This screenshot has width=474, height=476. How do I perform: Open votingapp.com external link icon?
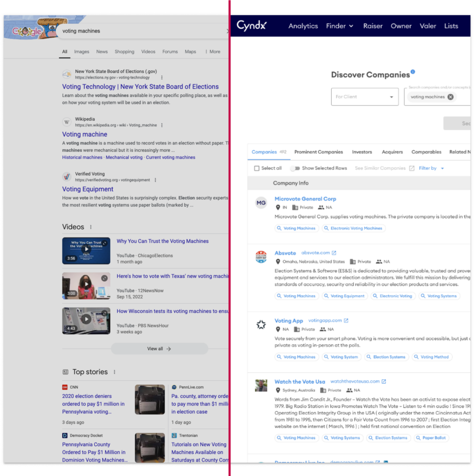[346, 321]
